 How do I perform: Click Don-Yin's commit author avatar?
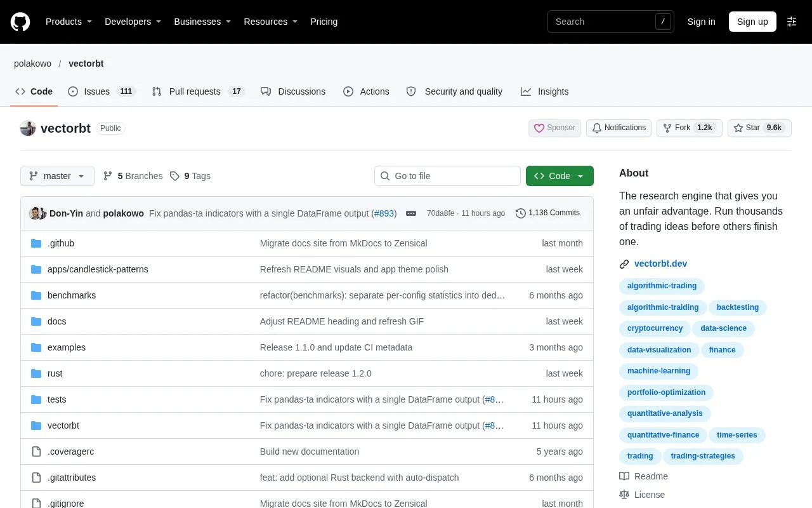[x=35, y=213]
